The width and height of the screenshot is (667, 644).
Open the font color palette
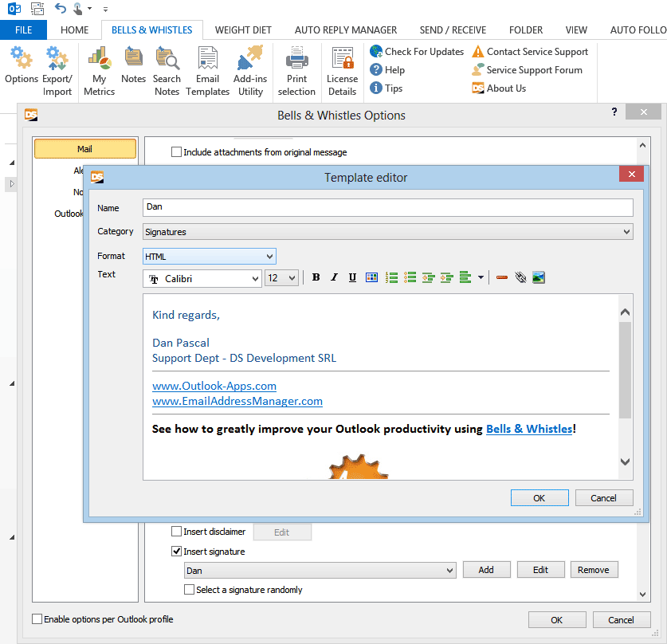click(x=371, y=277)
